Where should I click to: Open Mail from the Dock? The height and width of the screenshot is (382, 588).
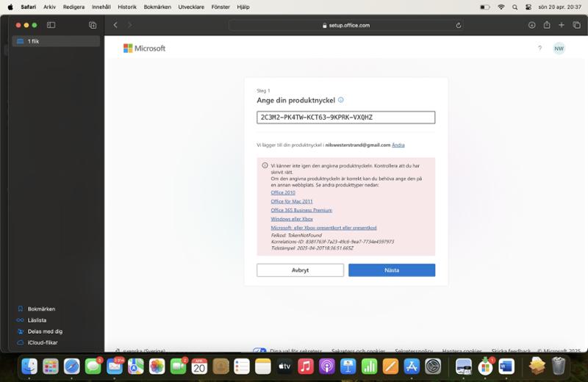click(x=114, y=367)
